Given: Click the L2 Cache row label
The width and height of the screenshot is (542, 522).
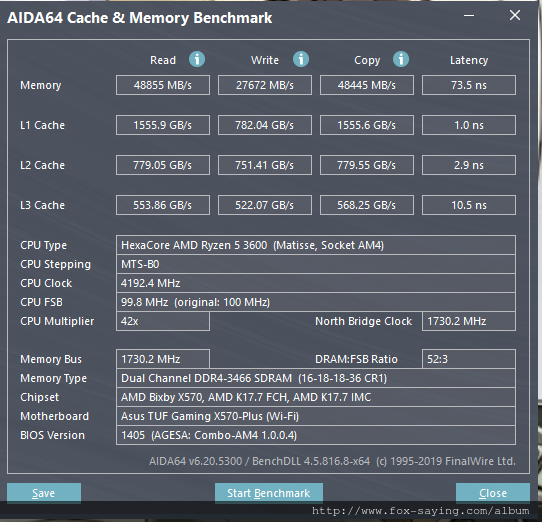Looking at the screenshot, I should (43, 165).
